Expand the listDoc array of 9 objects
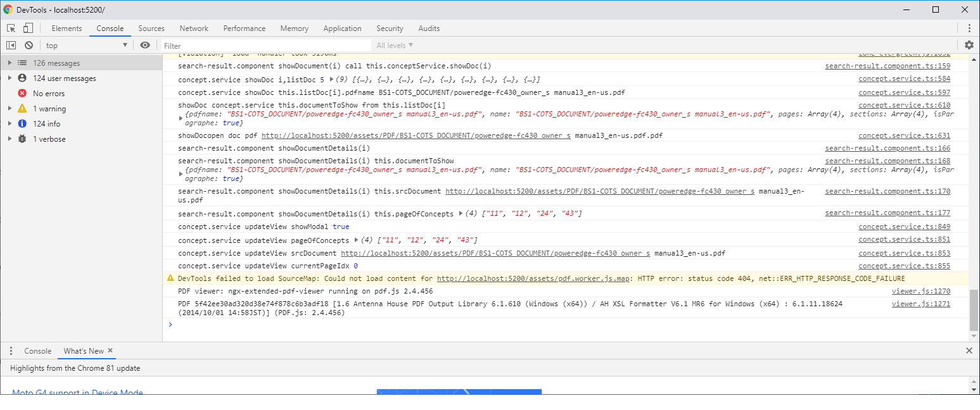Screen dimensions: 980x410 click(332, 79)
